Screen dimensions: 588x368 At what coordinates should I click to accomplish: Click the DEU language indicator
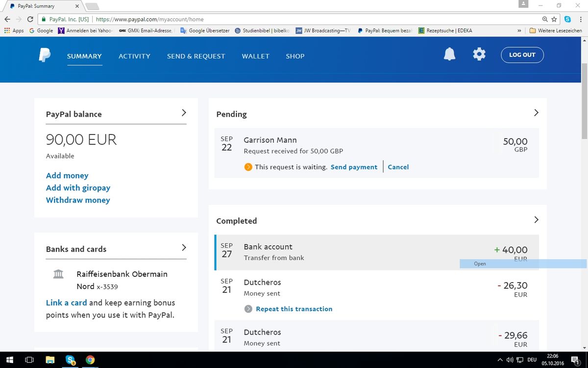[x=532, y=360]
